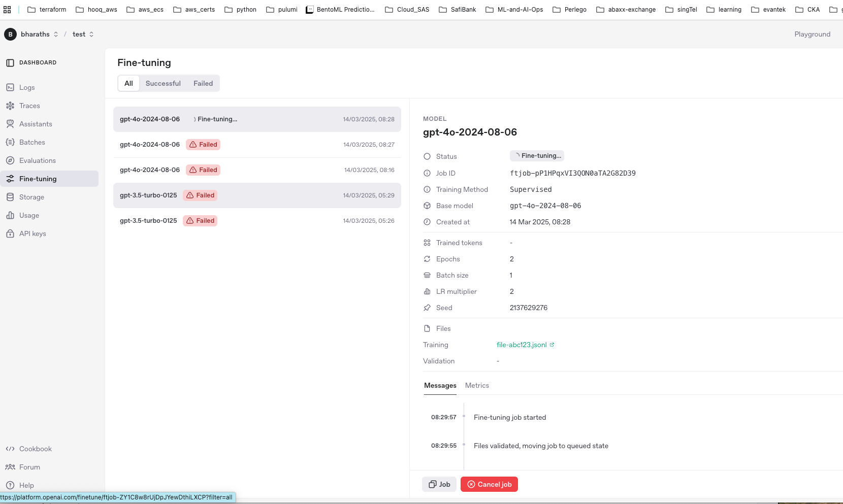The width and height of the screenshot is (843, 504).
Task: Switch to the Metrics tab
Action: (x=477, y=386)
